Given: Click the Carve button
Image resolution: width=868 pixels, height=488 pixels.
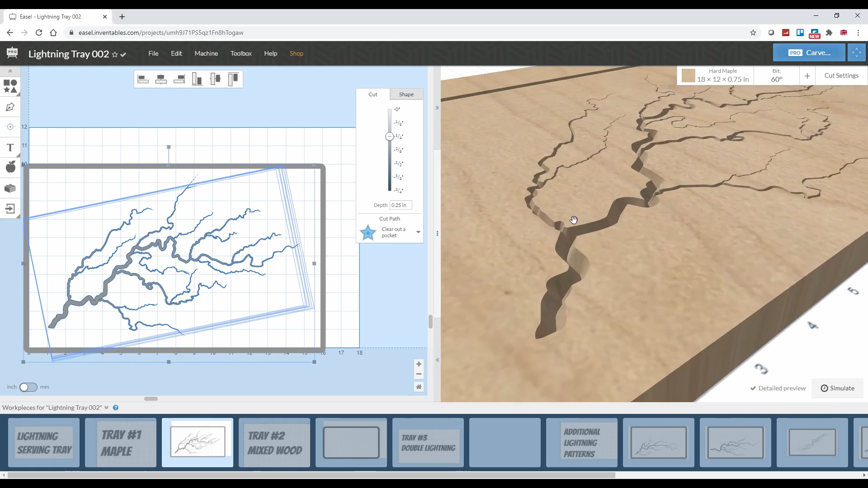Looking at the screenshot, I should tap(809, 53).
